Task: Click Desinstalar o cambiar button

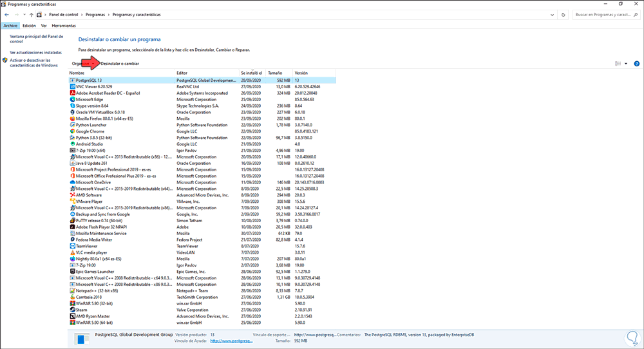Action: coord(120,64)
